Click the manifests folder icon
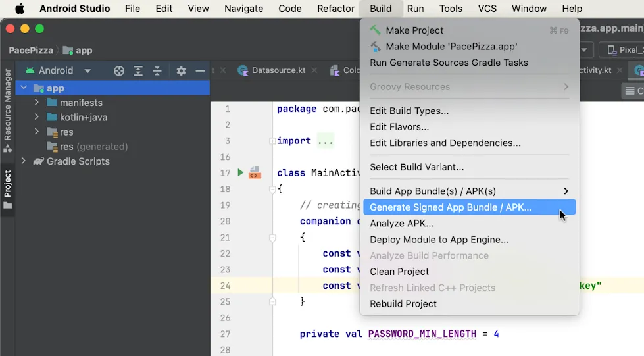The image size is (644, 356). tap(52, 103)
